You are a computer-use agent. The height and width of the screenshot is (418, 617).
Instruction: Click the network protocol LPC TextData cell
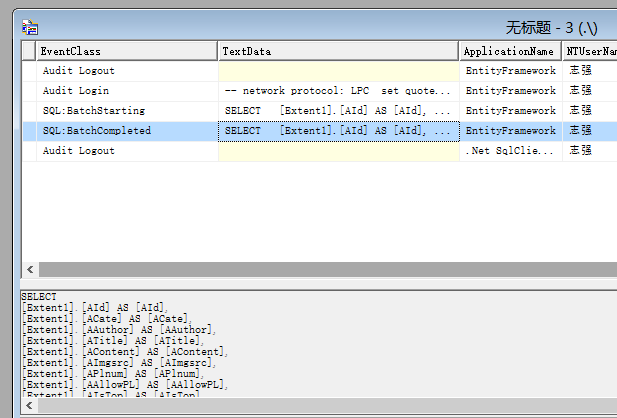[x=338, y=91]
